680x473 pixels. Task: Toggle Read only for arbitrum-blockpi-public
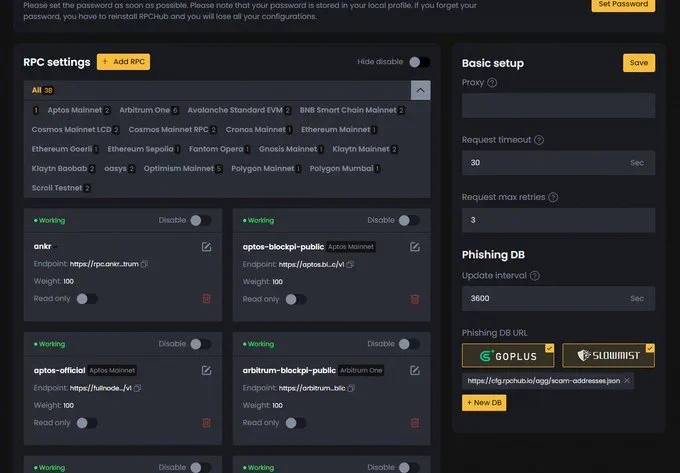tap(296, 423)
